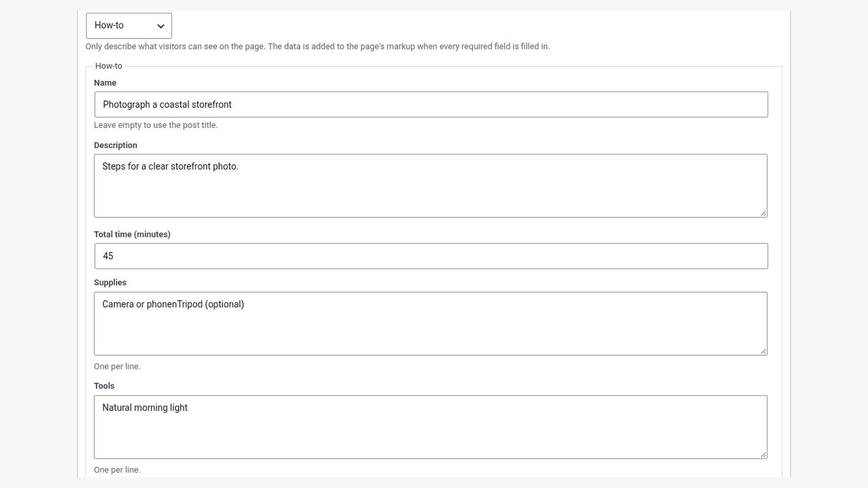The width and height of the screenshot is (868, 488).
Task: Grab the Description textarea resize handle
Action: (x=763, y=214)
